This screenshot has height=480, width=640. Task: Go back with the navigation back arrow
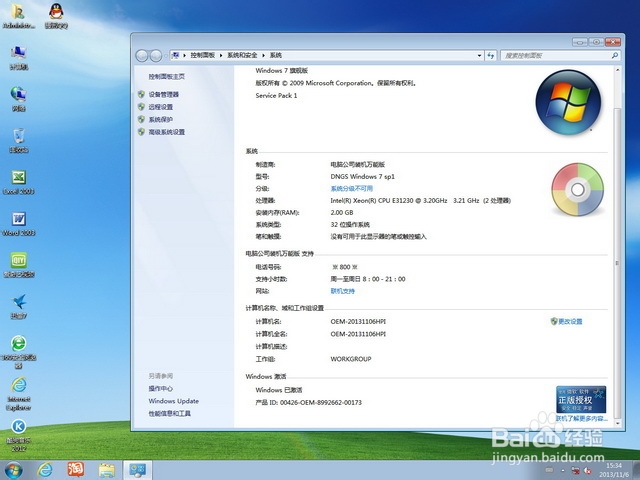[142, 56]
